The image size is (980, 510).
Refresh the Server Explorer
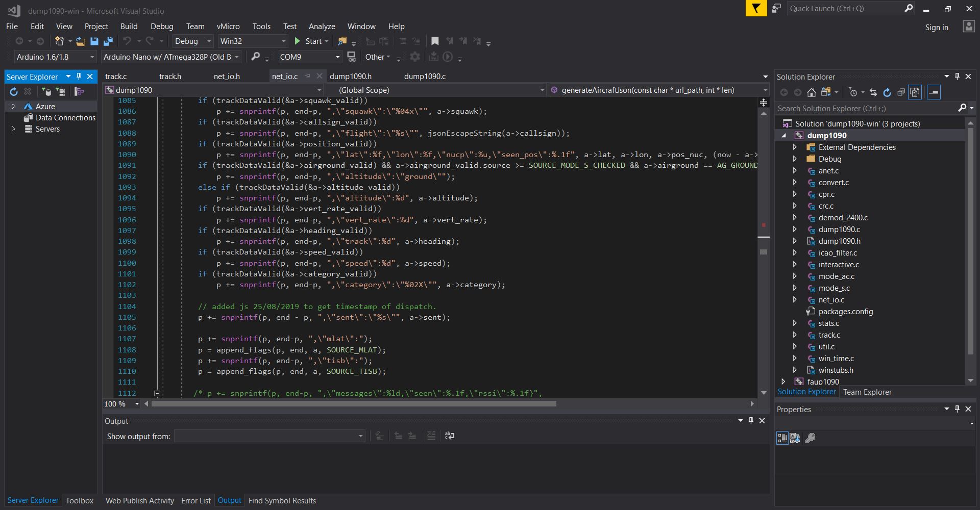coord(14,92)
